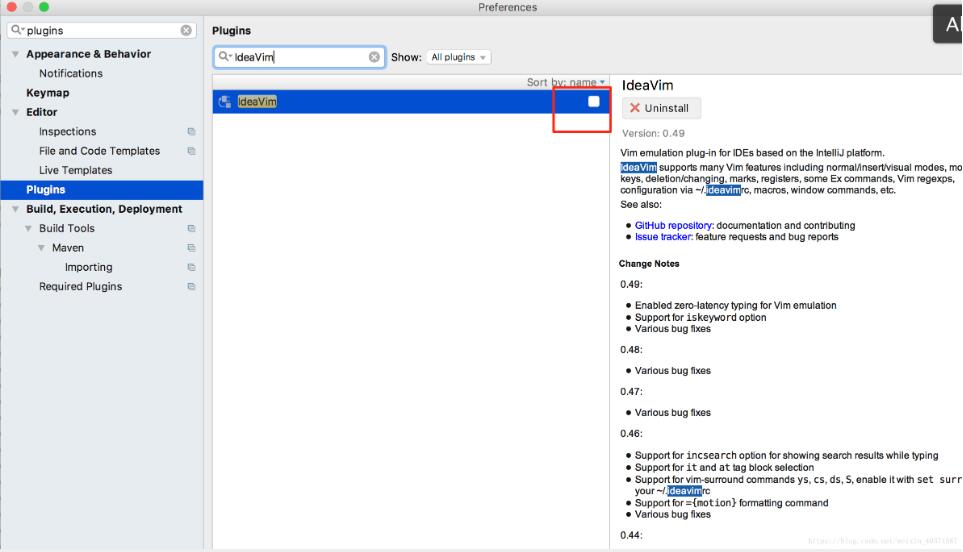Select the IdeaVim row in plugin list
Screen dimensions: 963x552
point(411,101)
